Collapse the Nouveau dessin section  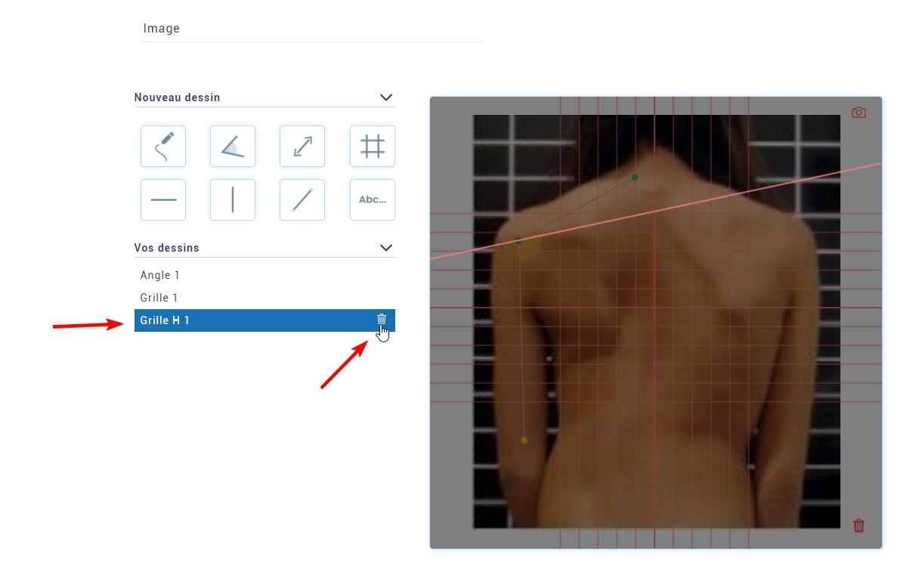click(386, 97)
